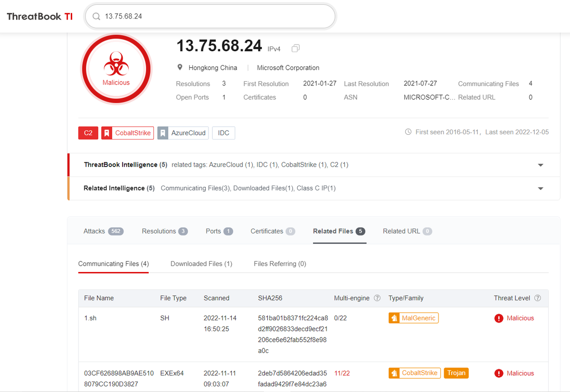
Task: Select the C2 tag
Action: 88,133
